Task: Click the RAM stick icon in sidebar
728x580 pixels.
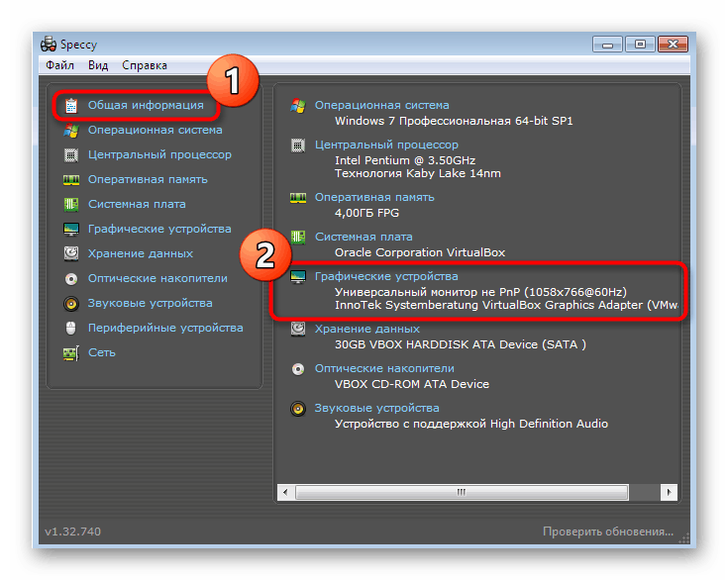Action: pos(71,180)
